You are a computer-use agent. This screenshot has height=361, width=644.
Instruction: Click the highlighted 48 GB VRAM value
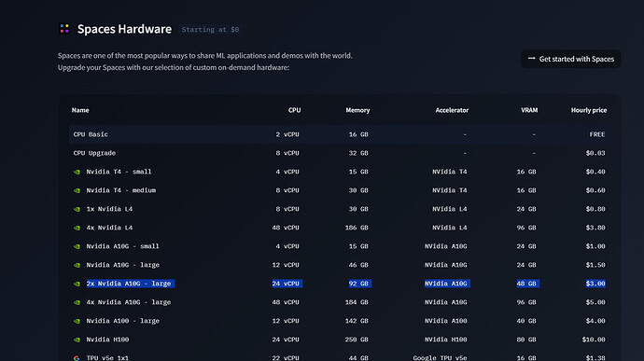[527, 284]
